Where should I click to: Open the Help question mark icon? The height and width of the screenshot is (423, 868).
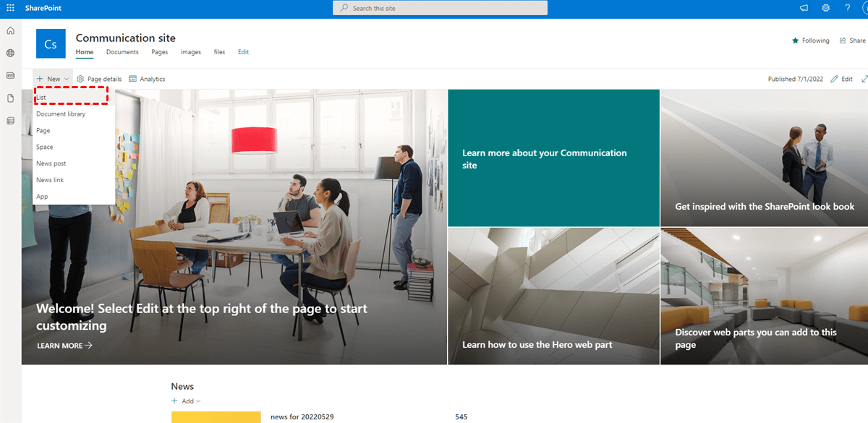point(847,8)
